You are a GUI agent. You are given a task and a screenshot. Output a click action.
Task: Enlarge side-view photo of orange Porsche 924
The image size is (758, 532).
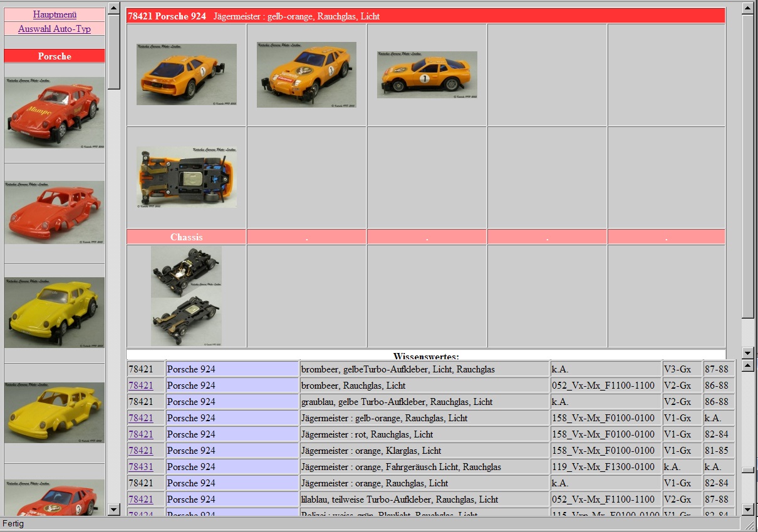427,74
